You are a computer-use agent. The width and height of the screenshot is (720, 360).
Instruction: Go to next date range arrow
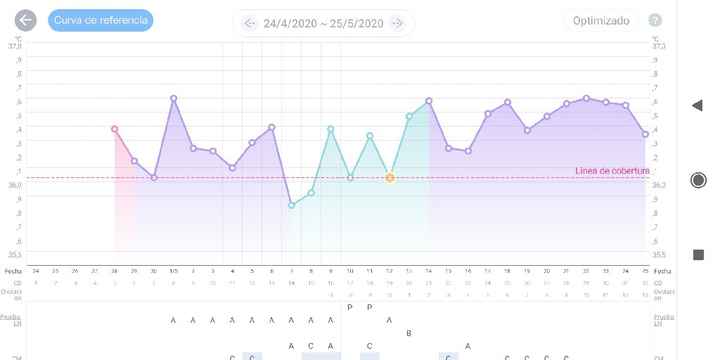397,23
